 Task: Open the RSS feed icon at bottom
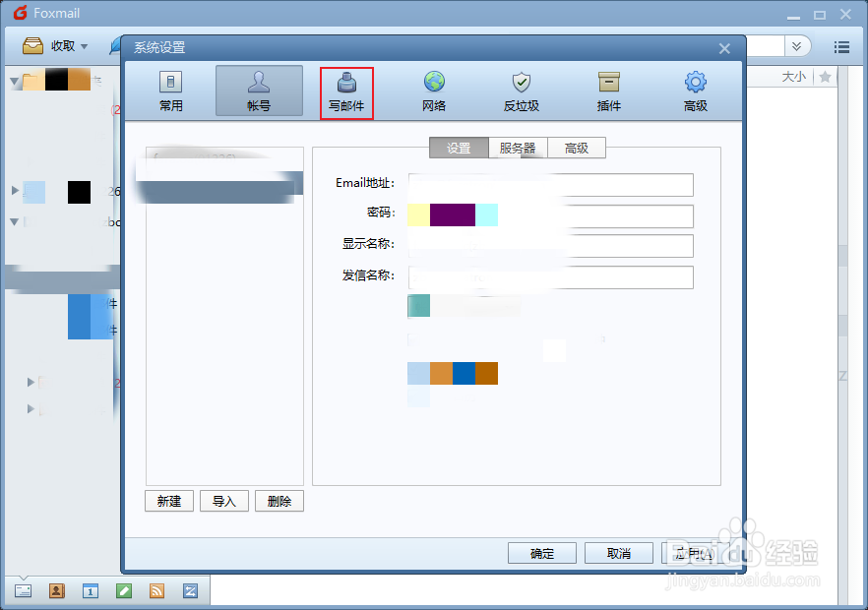156,590
